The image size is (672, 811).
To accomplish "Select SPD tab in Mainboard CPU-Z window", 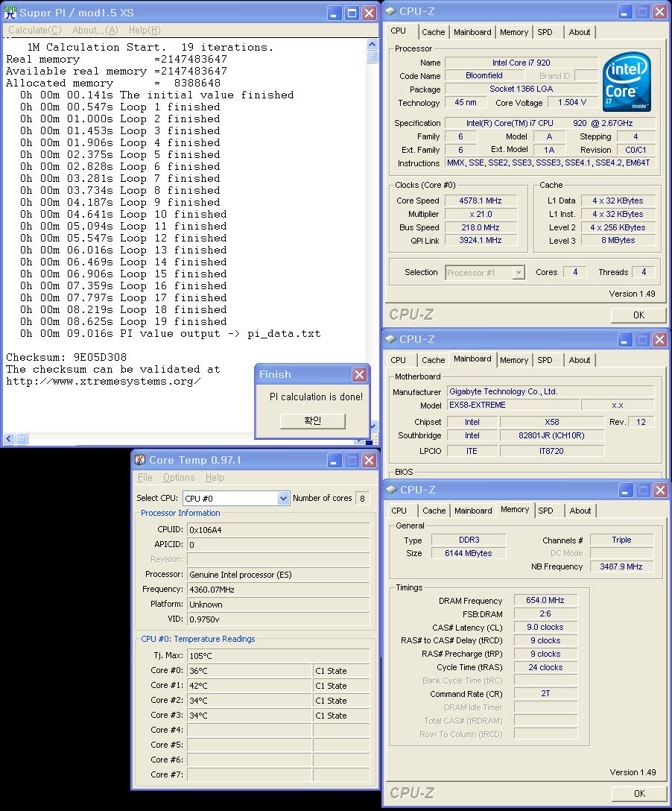I will tap(545, 360).
